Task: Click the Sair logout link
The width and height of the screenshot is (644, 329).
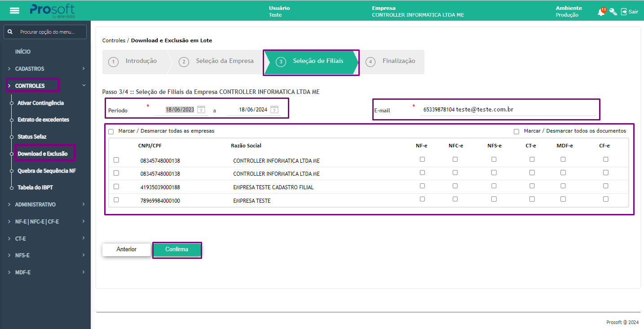Action: pos(633,12)
